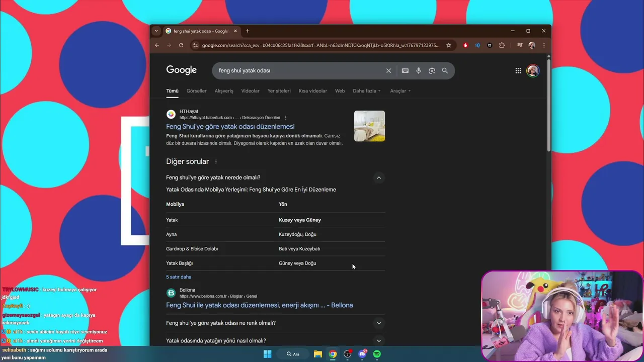Viewport: 644px width, 362px height.
Task: Go back using the browser back arrow
Action: click(157, 45)
